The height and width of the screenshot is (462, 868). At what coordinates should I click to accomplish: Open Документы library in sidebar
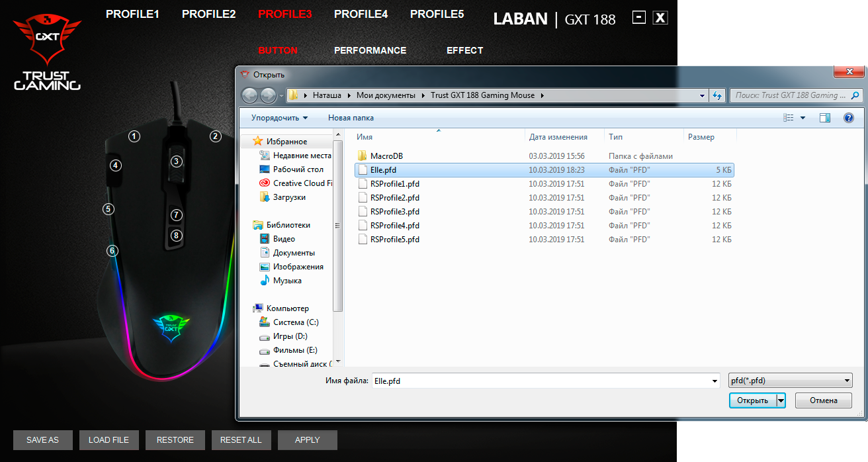tap(287, 253)
